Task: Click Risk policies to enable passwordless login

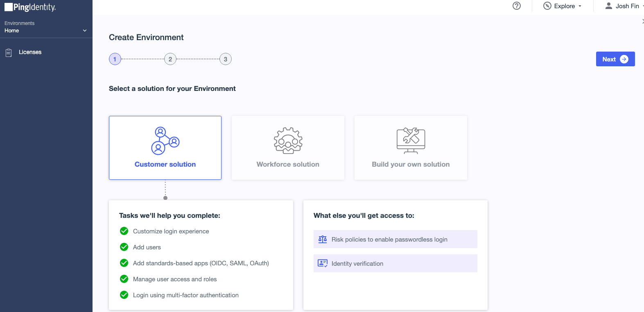Action: pos(395,239)
